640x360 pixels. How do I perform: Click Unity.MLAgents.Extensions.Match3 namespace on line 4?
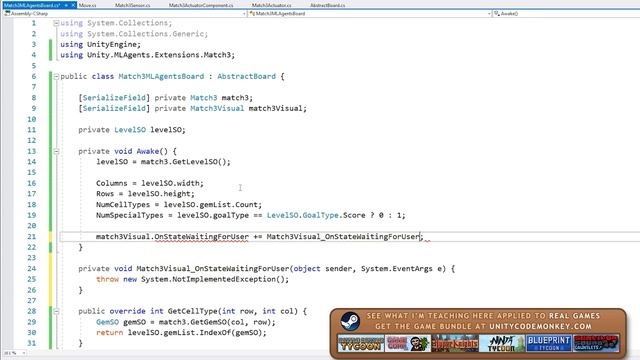click(x=159, y=55)
